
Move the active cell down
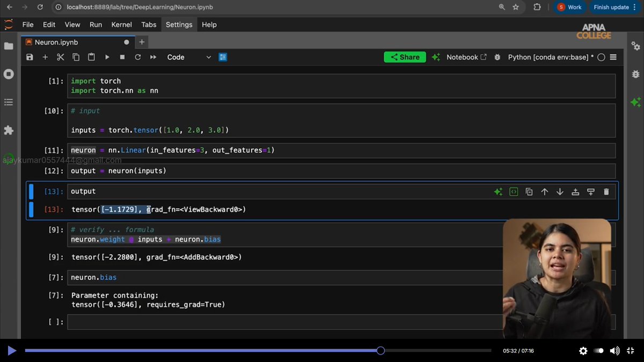tap(560, 191)
